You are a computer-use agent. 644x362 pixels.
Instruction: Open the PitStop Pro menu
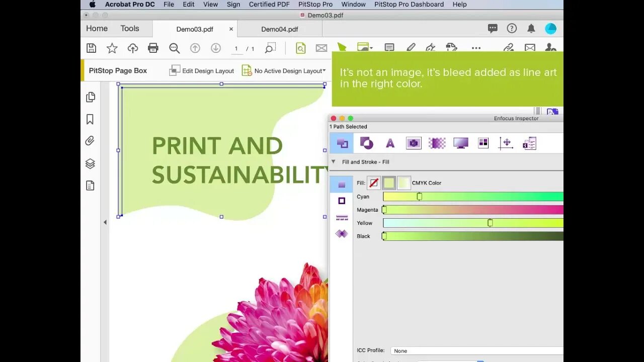pos(315,5)
